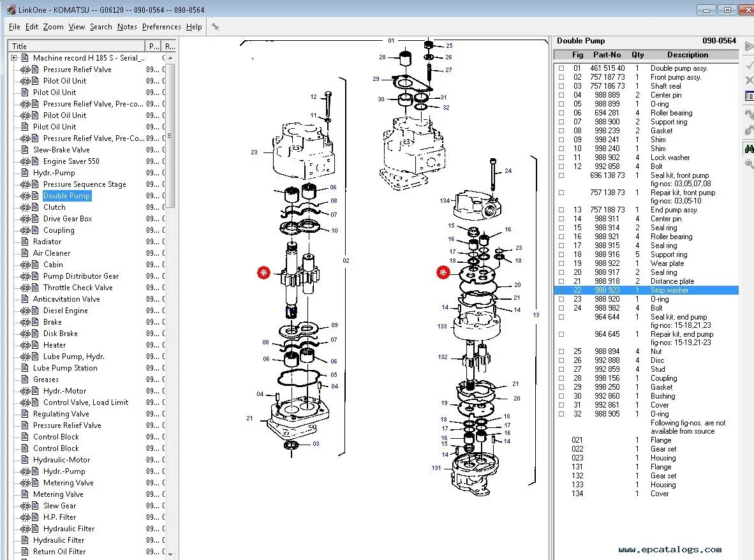The height and width of the screenshot is (560, 754).
Task: Click the link icon beside Slew Gear
Action: point(26,506)
